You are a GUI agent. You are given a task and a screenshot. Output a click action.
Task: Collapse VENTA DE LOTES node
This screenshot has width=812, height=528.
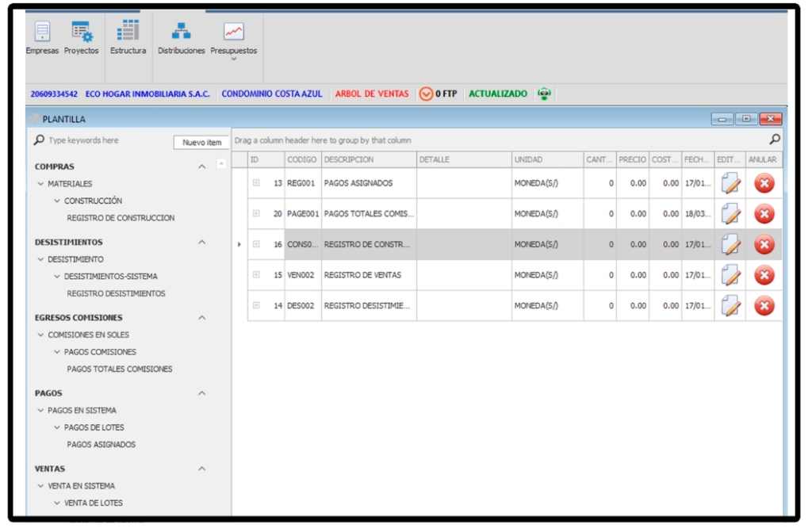click(x=57, y=503)
